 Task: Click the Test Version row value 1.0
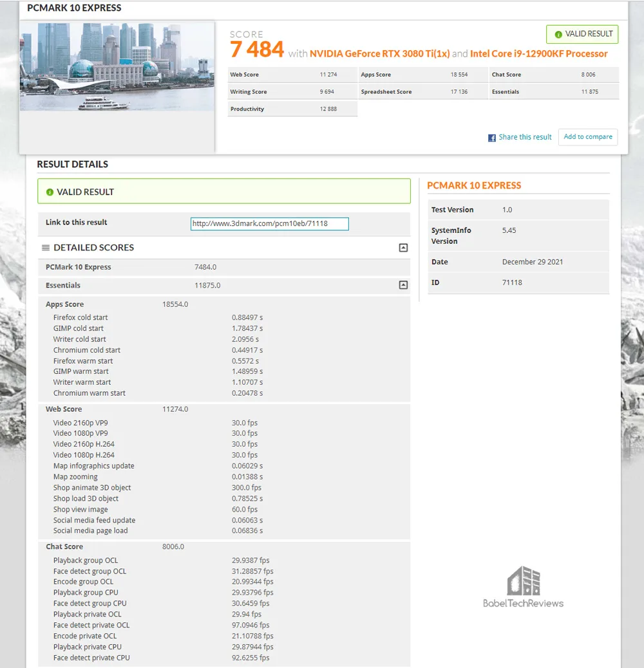point(507,210)
